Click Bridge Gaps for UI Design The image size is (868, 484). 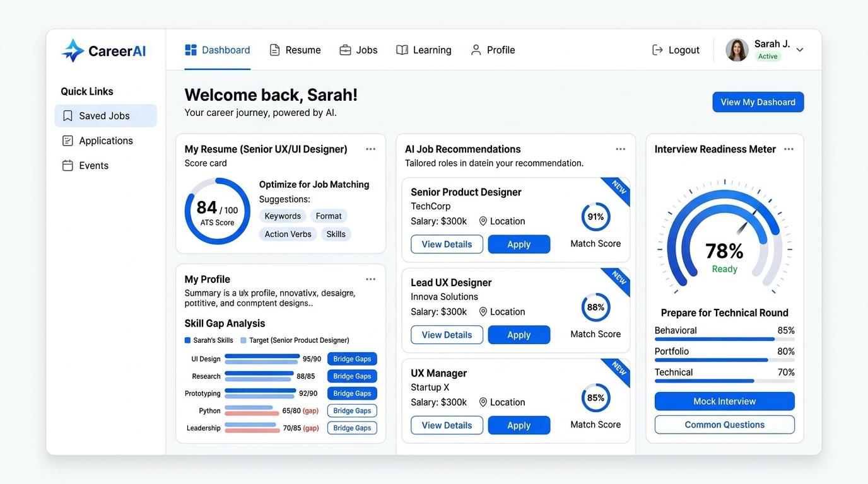coord(352,359)
